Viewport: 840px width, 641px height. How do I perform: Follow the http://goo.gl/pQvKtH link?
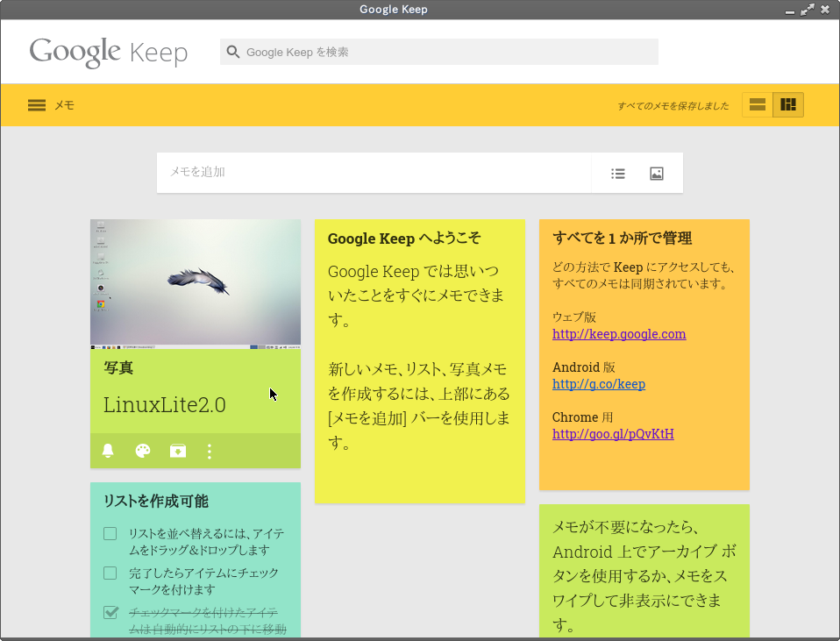[613, 433]
